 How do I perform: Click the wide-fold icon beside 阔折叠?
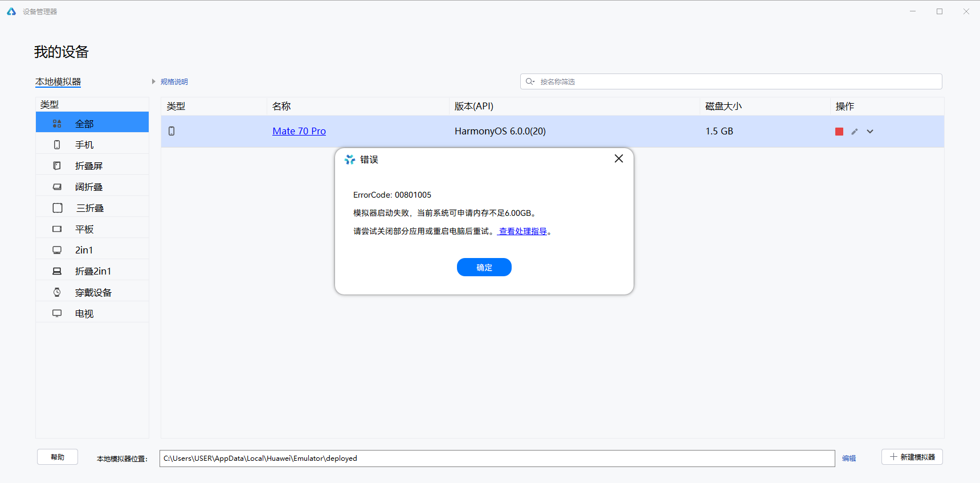point(57,187)
